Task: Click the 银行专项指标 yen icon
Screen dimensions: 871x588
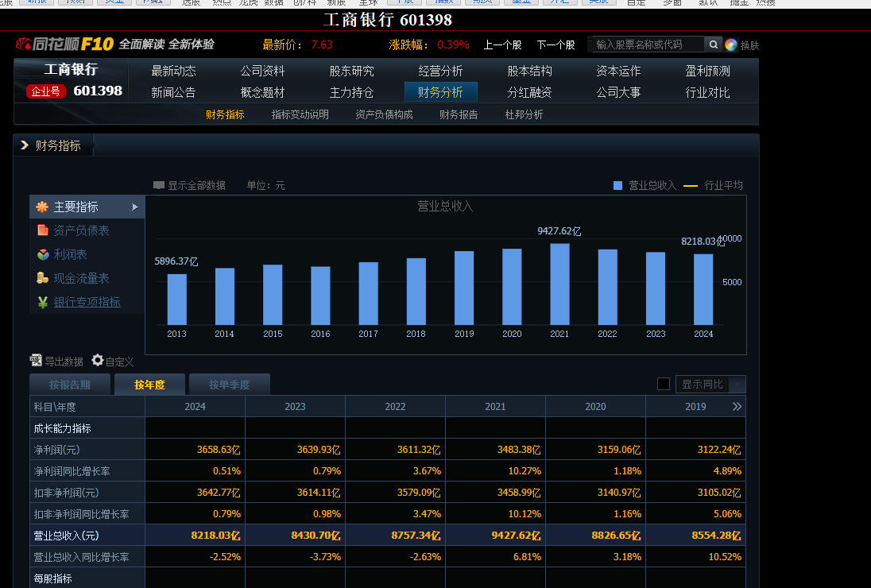Action: 42,302
